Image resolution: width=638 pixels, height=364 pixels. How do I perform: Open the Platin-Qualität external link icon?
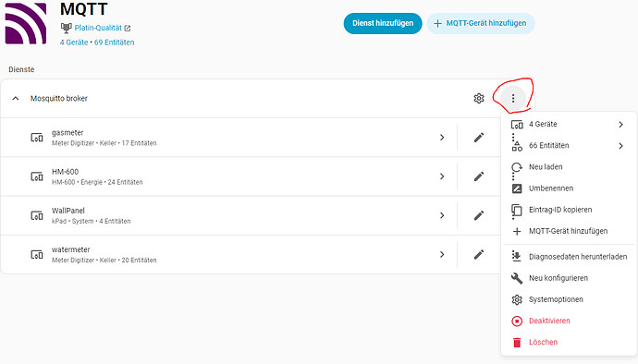128,28
